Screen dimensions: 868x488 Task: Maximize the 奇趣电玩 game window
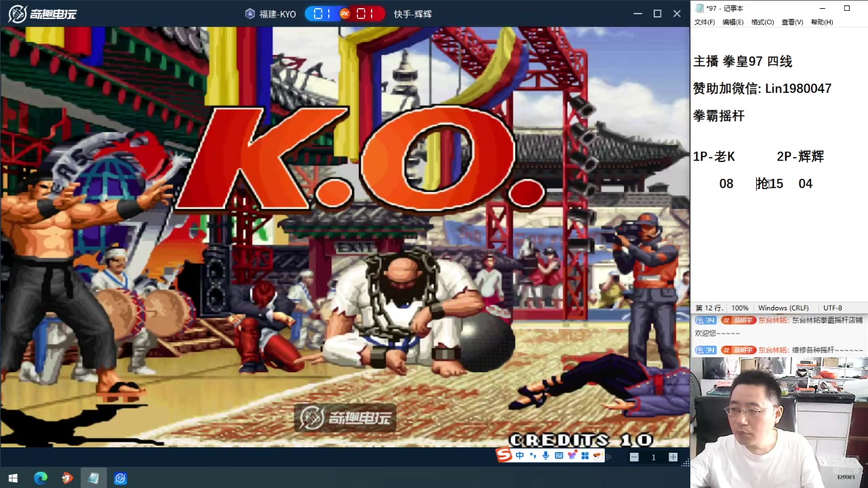click(x=657, y=14)
